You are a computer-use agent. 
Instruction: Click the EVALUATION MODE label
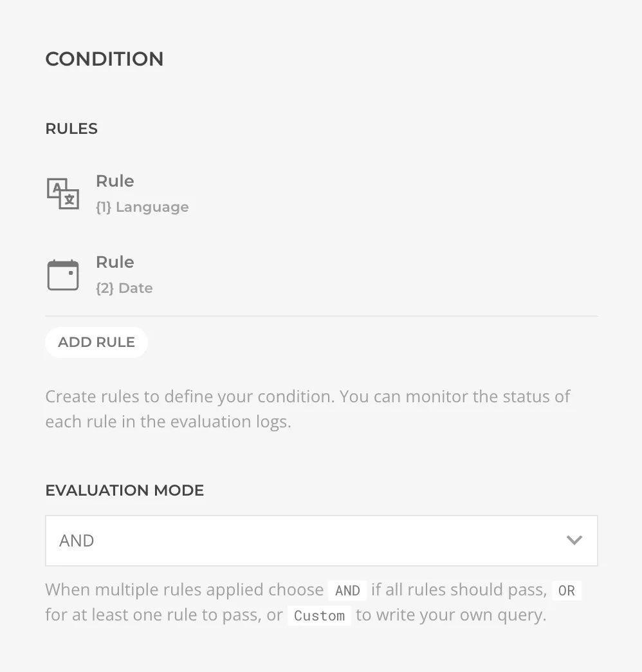(x=125, y=490)
